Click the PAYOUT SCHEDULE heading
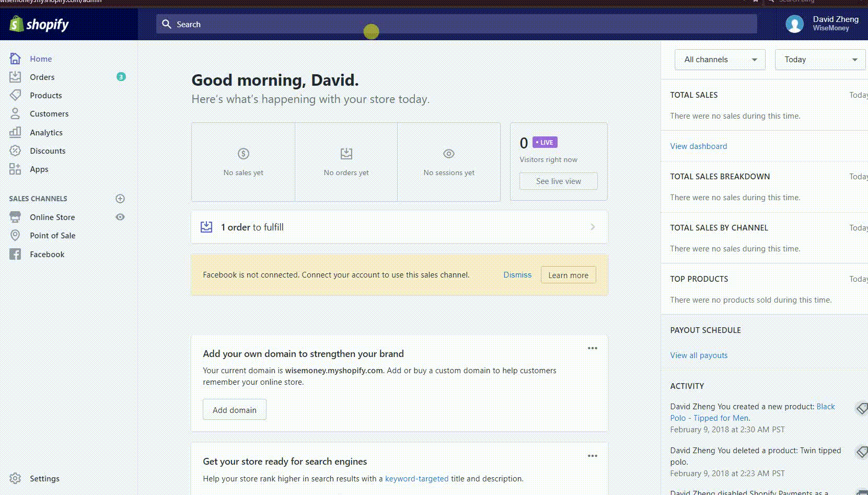Viewport: 868px width, 495px height. (x=705, y=330)
